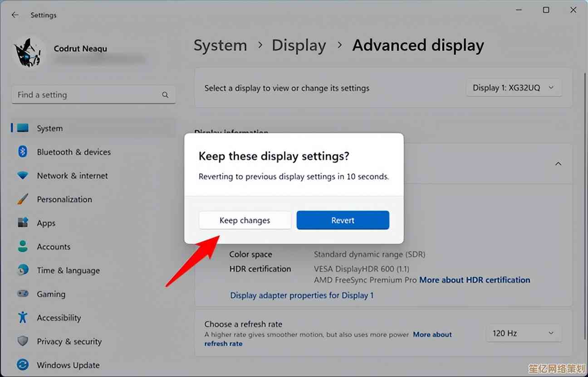
Task: Click the back arrow in the title bar
Action: [15, 15]
